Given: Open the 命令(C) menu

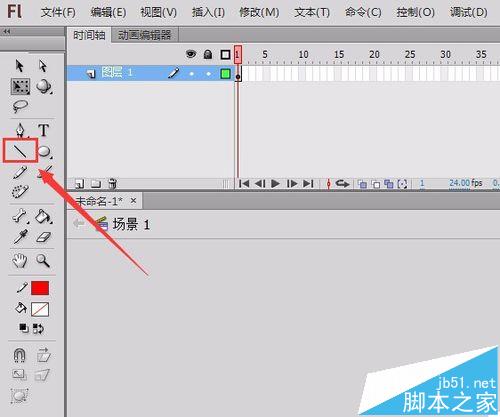Looking at the screenshot, I should [363, 13].
